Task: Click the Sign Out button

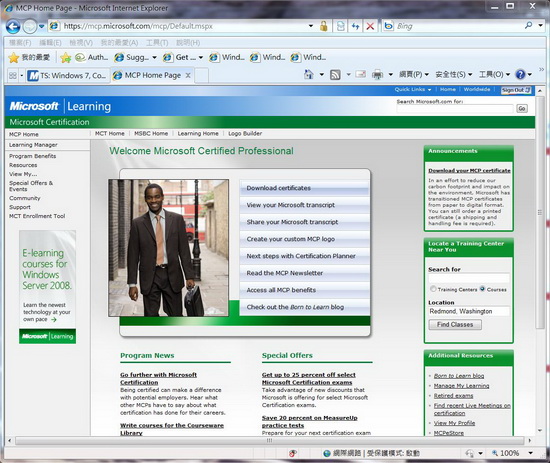Action: [x=516, y=90]
